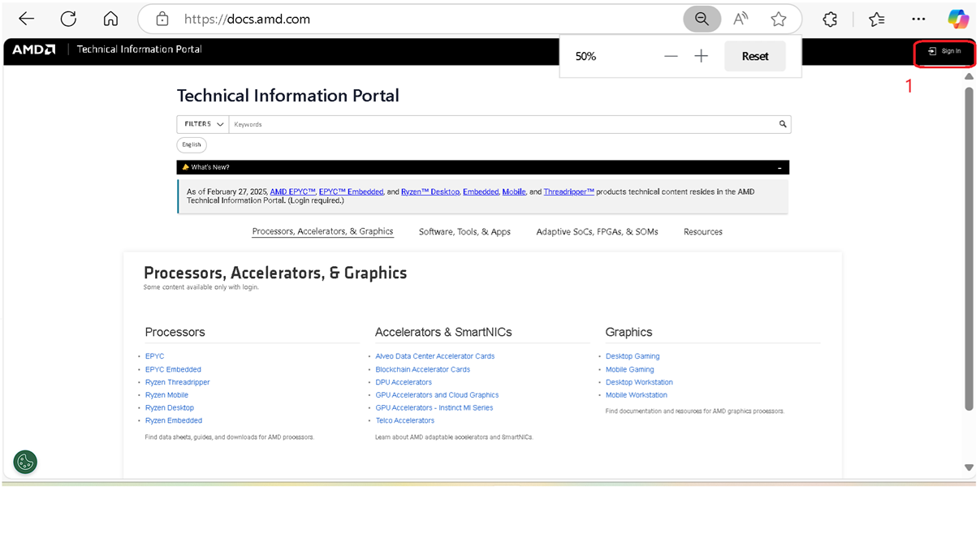View site information lock icon
Viewport: 980px width, 551px height.
[162, 19]
